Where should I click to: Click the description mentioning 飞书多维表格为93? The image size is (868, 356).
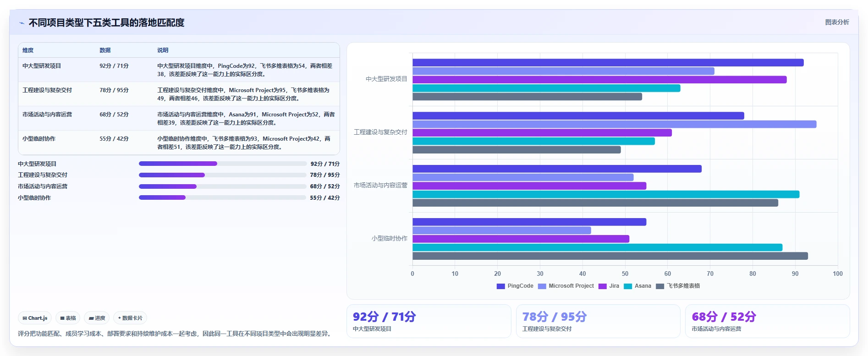[x=244, y=143]
